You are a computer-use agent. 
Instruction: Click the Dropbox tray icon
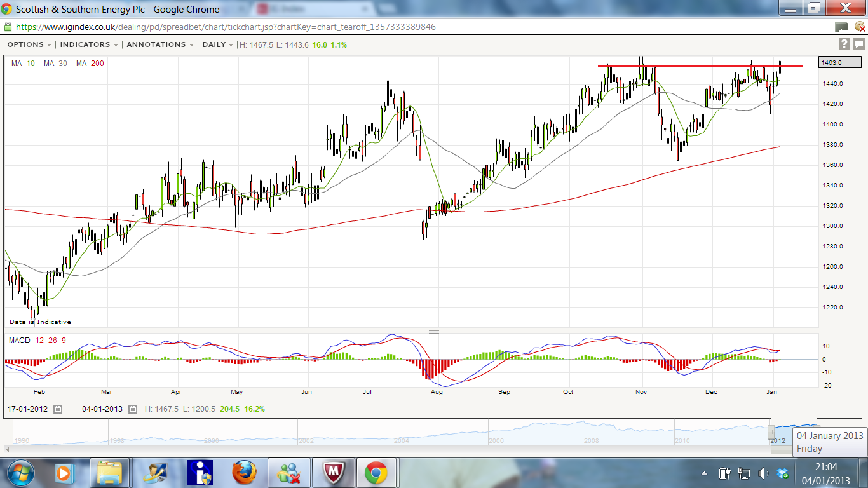click(x=782, y=473)
